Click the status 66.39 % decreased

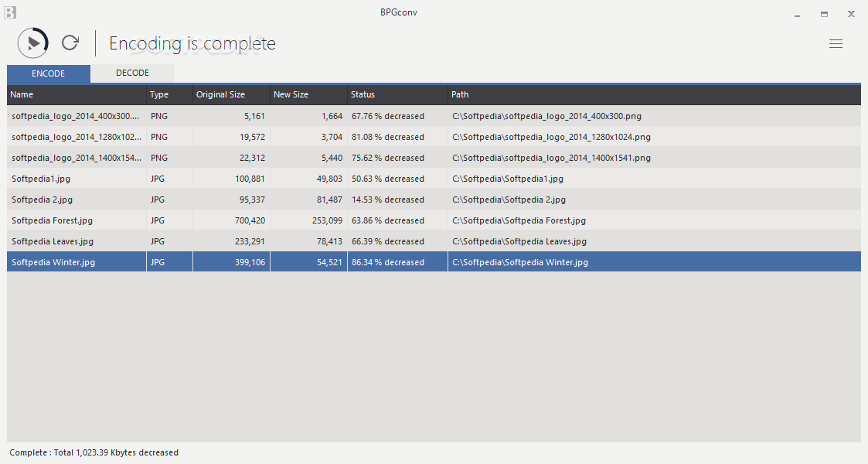click(x=387, y=241)
